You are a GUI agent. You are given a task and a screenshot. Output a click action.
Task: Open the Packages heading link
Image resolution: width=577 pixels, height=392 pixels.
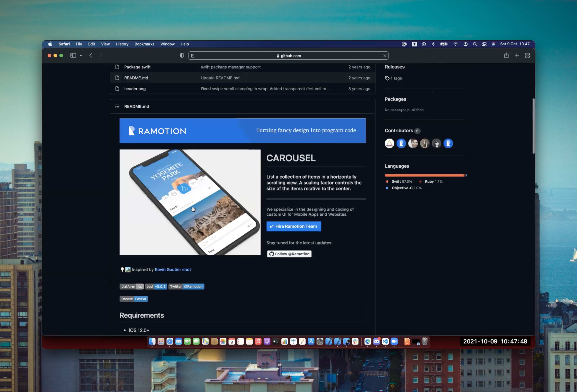395,99
